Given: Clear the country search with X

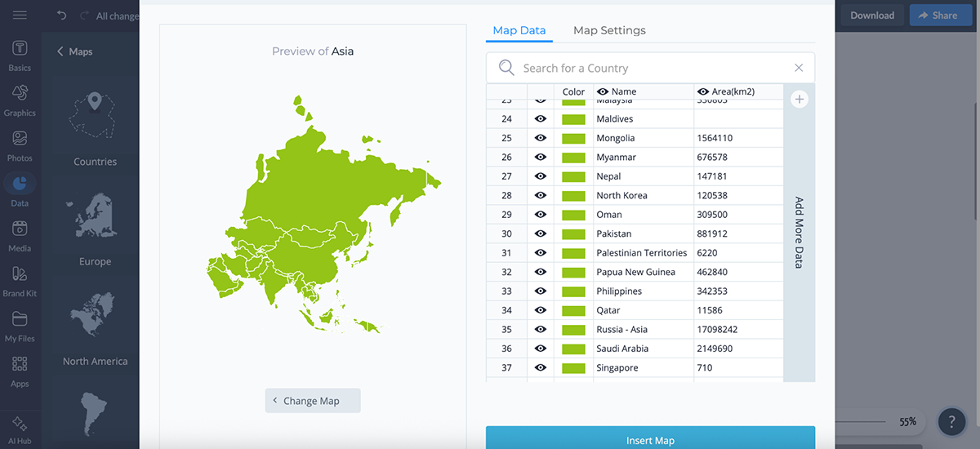Looking at the screenshot, I should tap(799, 68).
